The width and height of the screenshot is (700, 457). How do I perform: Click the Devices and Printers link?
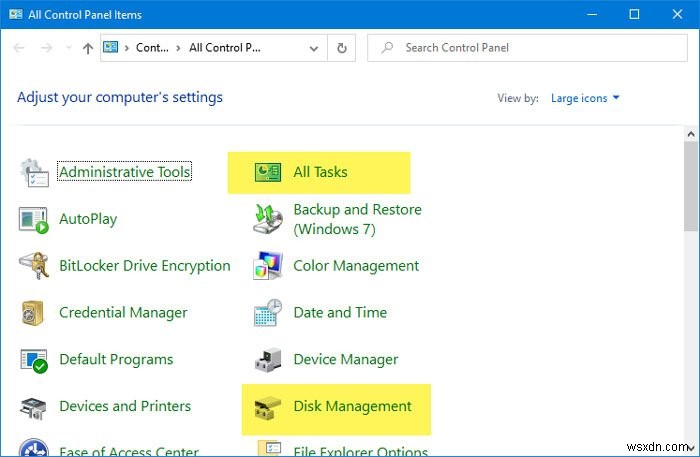tap(125, 406)
